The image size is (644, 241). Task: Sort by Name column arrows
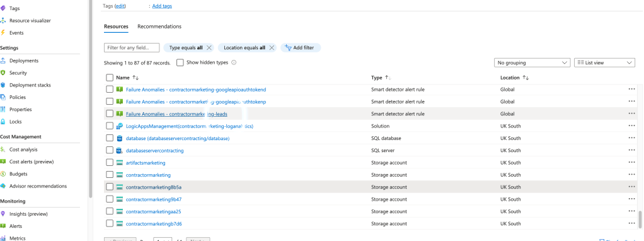pos(136,78)
